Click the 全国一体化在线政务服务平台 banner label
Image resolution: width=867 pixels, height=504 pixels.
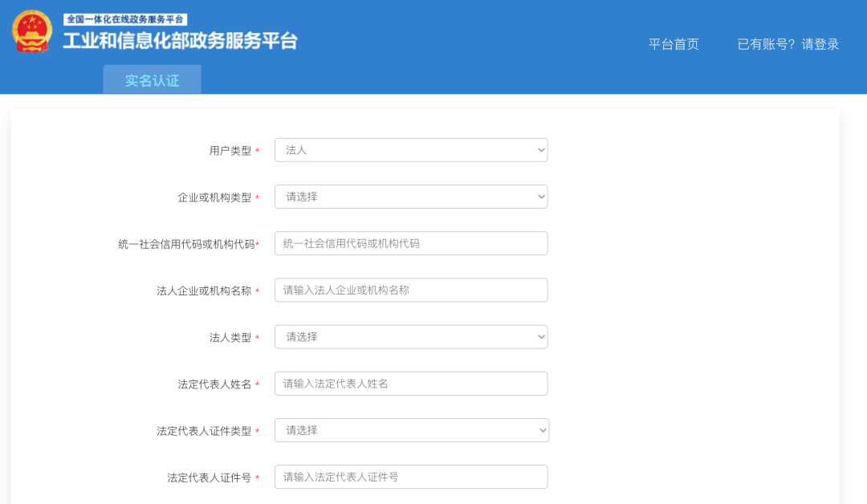pyautogui.click(x=125, y=19)
